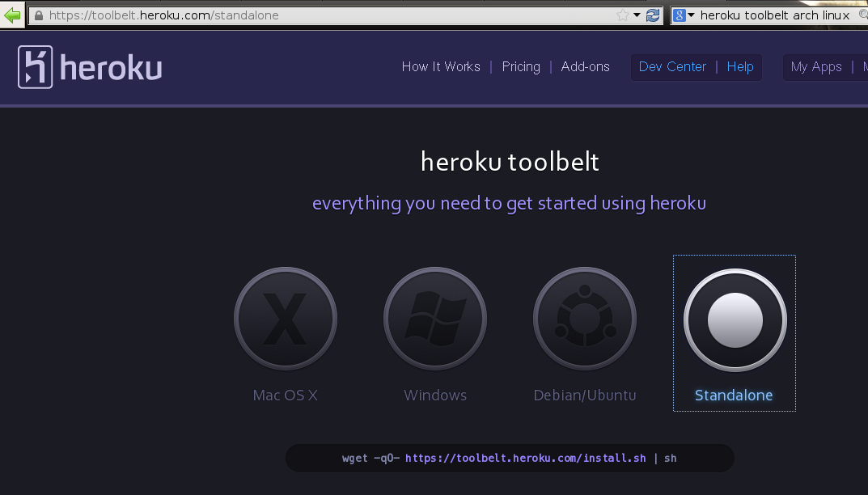Click the Standalone label
868x495 pixels.
pos(734,396)
